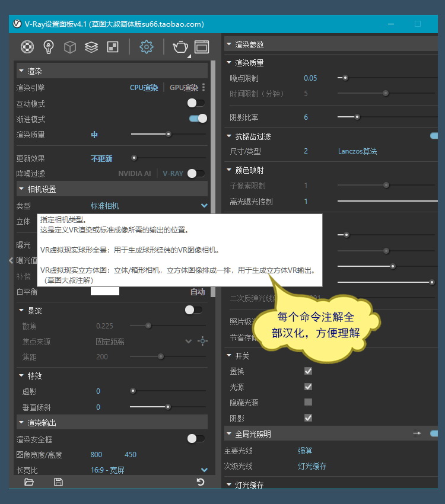Click 不更新 update effects value
Screen dimensions: 445x504
(101, 158)
